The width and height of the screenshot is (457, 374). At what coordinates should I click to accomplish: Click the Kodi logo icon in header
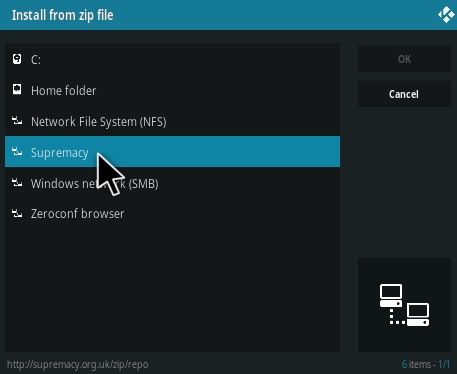tap(446, 15)
